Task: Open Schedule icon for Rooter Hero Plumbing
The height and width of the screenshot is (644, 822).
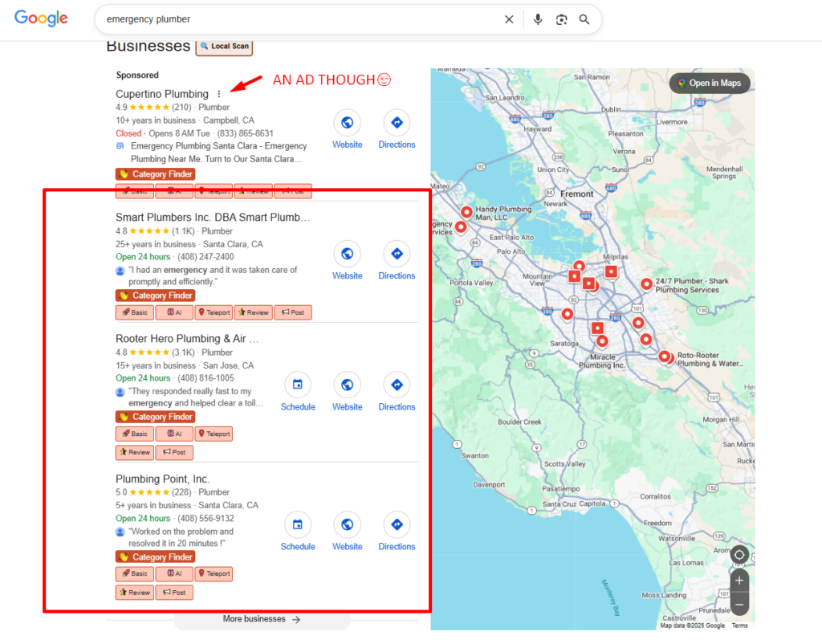Action: point(298,386)
